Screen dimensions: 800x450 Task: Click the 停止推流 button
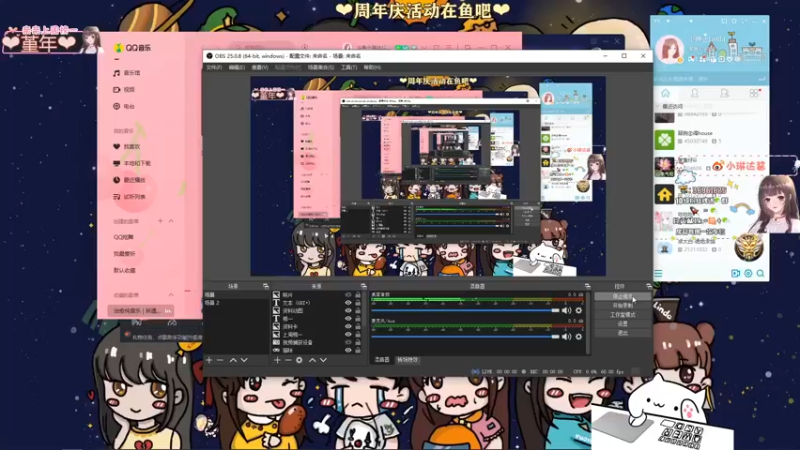622,296
